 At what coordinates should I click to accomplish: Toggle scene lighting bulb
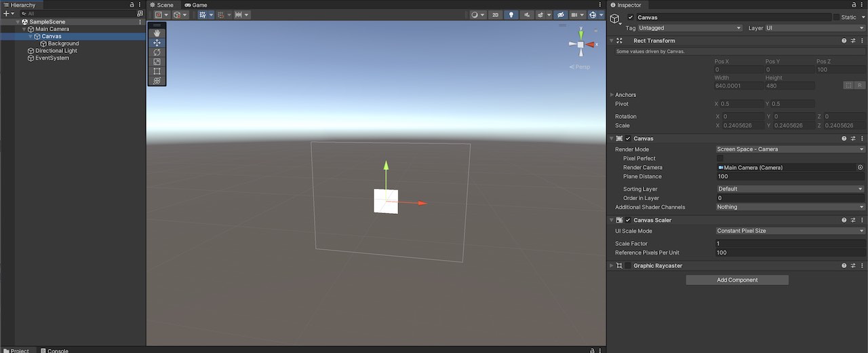coord(511,15)
